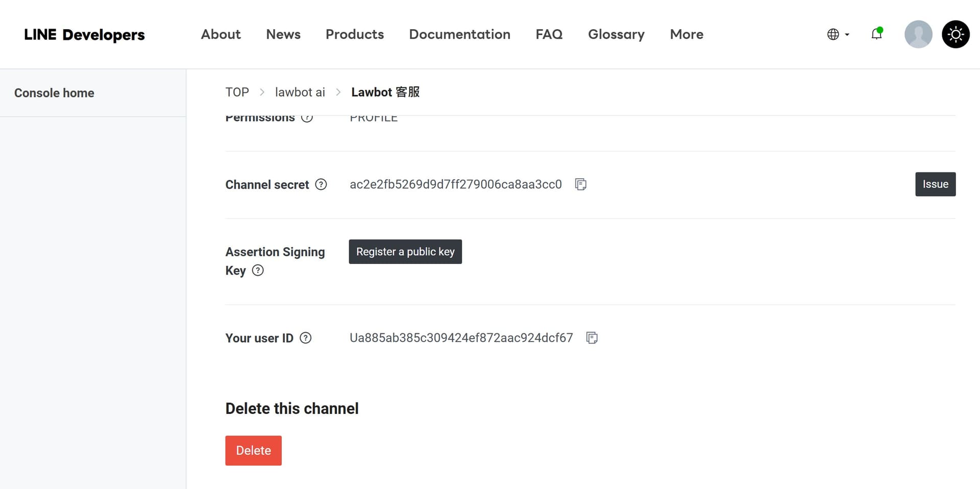Open help for Assertion Signing Key
Screen dimensions: 980x489
click(258, 270)
